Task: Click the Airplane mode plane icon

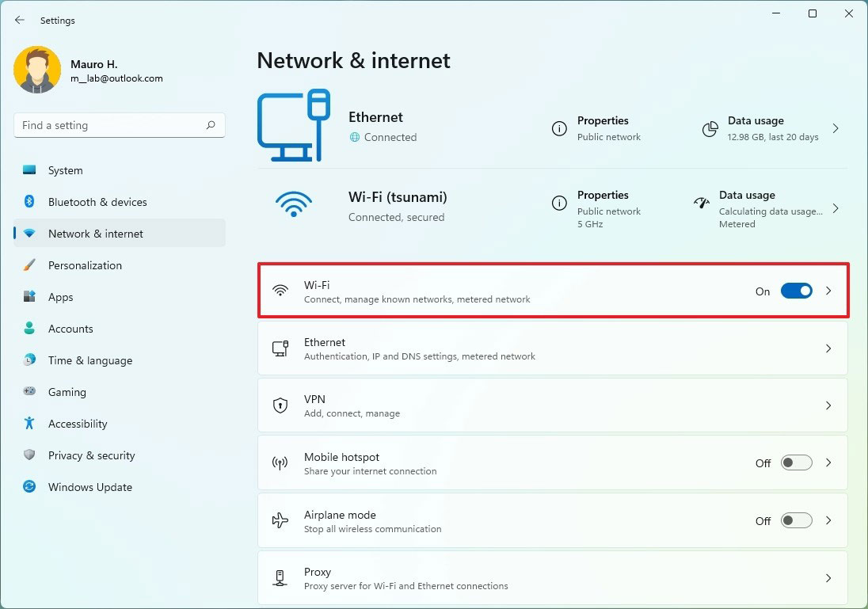Action: (280, 520)
